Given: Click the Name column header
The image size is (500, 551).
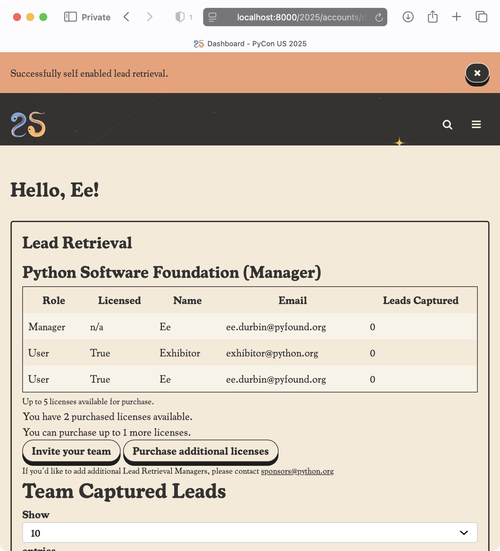Looking at the screenshot, I should (188, 300).
